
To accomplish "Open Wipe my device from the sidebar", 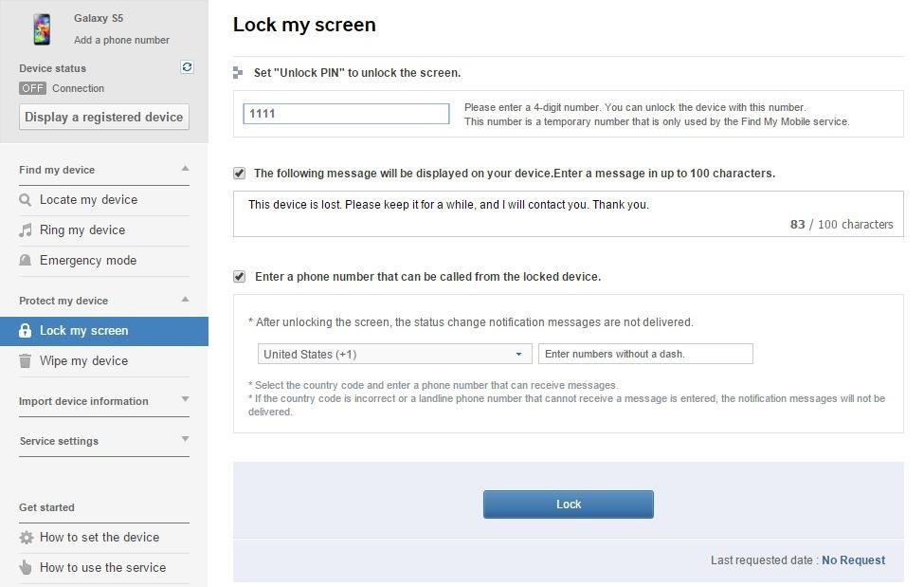I will (85, 361).
